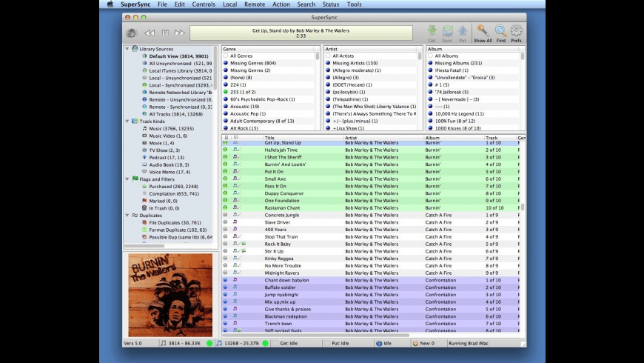The image size is (644, 363).
Task: Select the All Genres radio option
Action: (225, 56)
